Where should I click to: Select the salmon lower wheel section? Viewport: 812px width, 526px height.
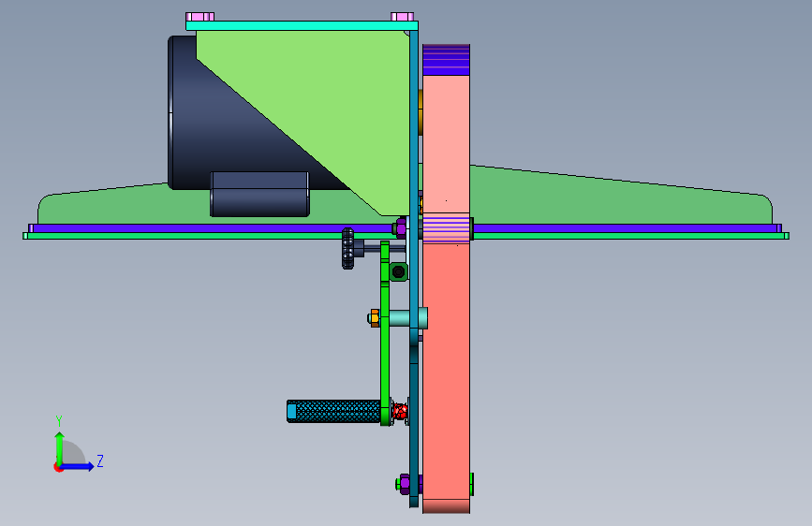446,373
